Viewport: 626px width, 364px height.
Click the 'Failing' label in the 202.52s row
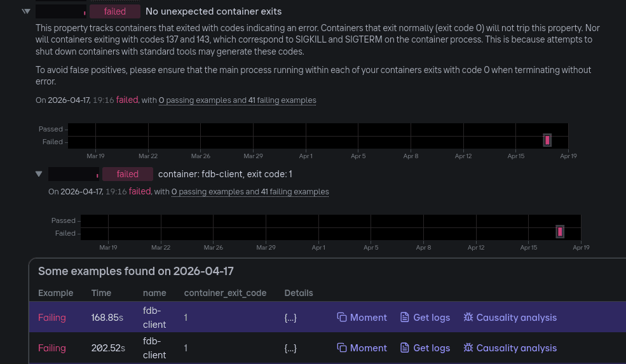click(52, 348)
